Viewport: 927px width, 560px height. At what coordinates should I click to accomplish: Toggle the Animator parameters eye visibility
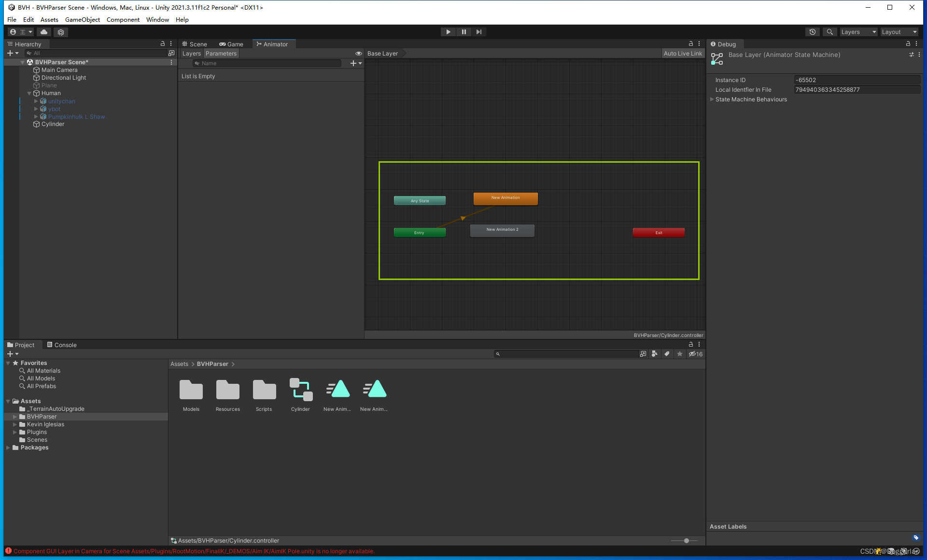click(x=358, y=54)
